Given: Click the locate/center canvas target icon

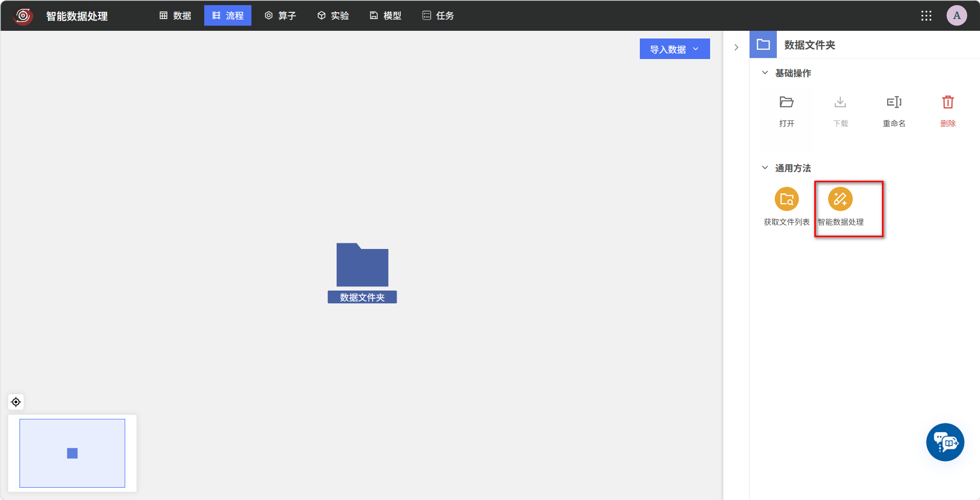Looking at the screenshot, I should [16, 402].
